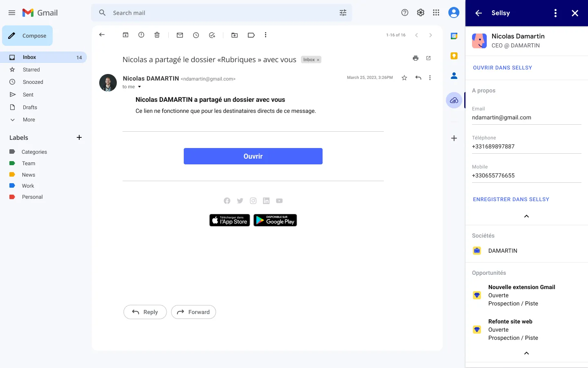Open the Labels tag icon
Image resolution: width=588 pixels, height=368 pixels.
point(251,35)
